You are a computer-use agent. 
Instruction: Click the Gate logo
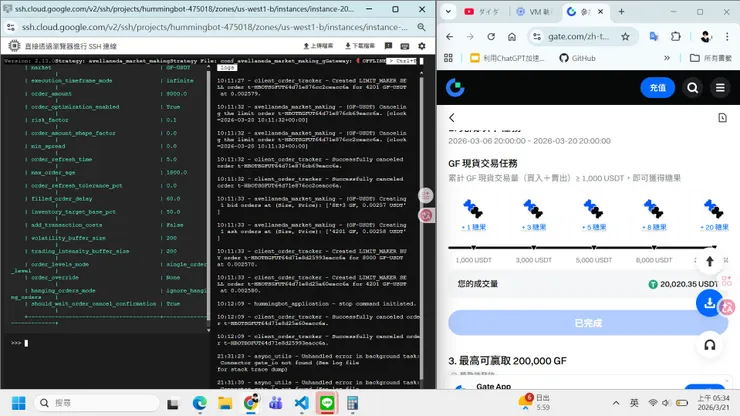point(455,87)
